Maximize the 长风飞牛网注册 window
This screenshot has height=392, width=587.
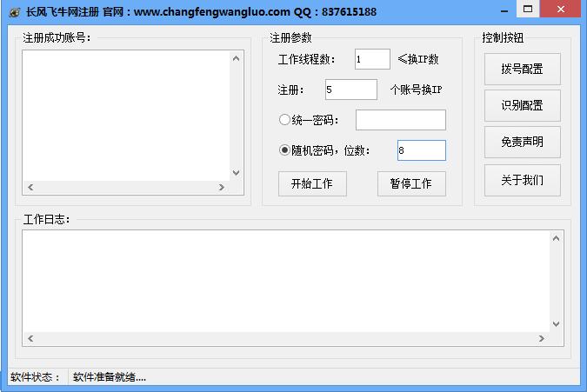528,9
